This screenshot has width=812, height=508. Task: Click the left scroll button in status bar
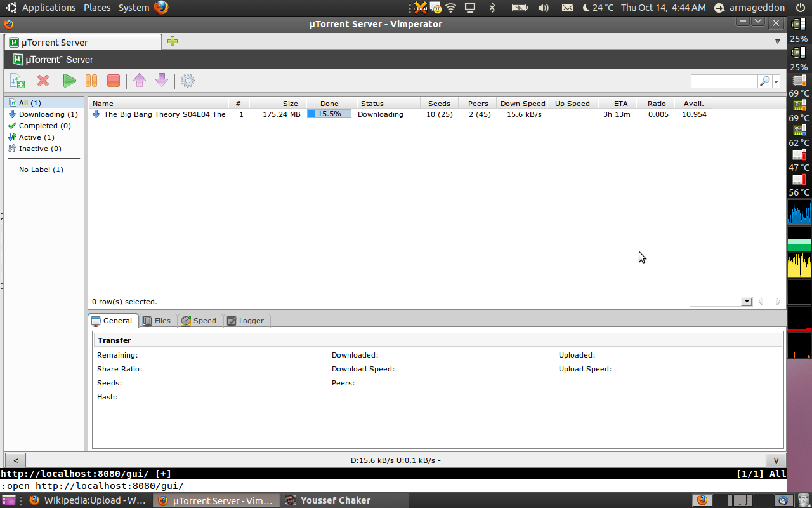pyautogui.click(x=15, y=460)
